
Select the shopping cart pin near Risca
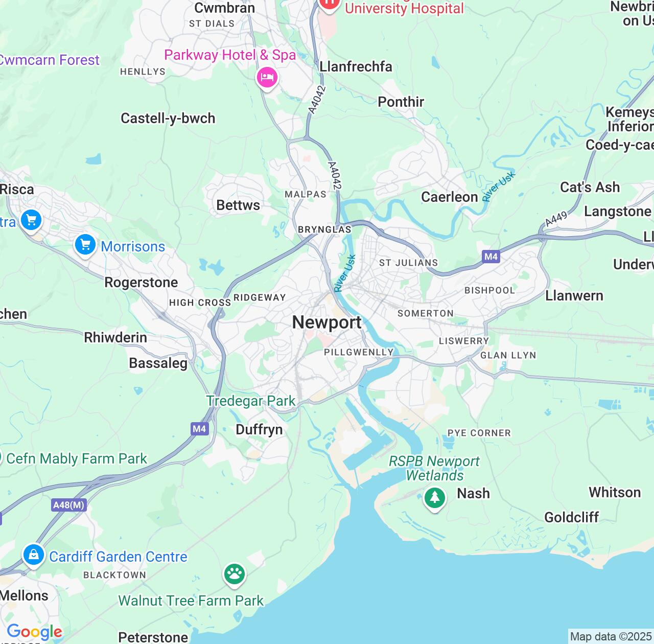pyautogui.click(x=31, y=221)
